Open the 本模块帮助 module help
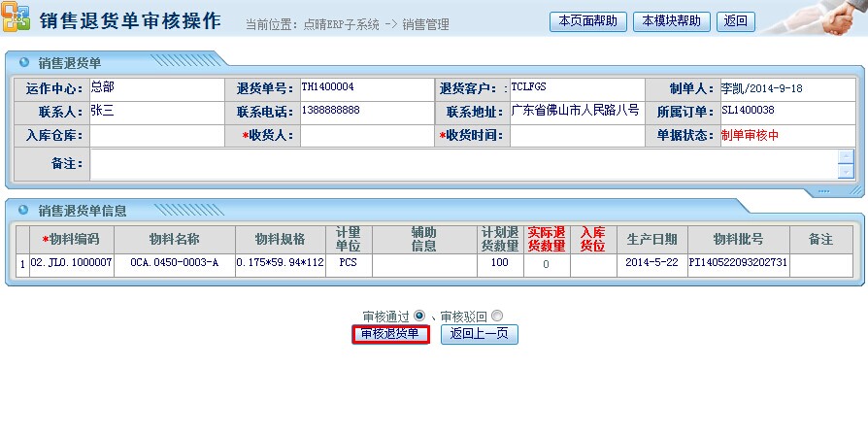Screen dimensions: 868x434 pos(672,21)
